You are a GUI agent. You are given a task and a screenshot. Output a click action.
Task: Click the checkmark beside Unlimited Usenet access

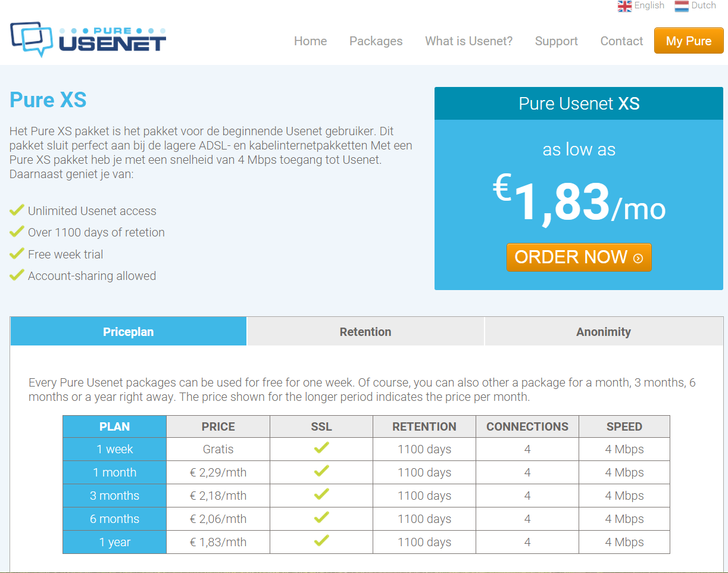tap(17, 210)
